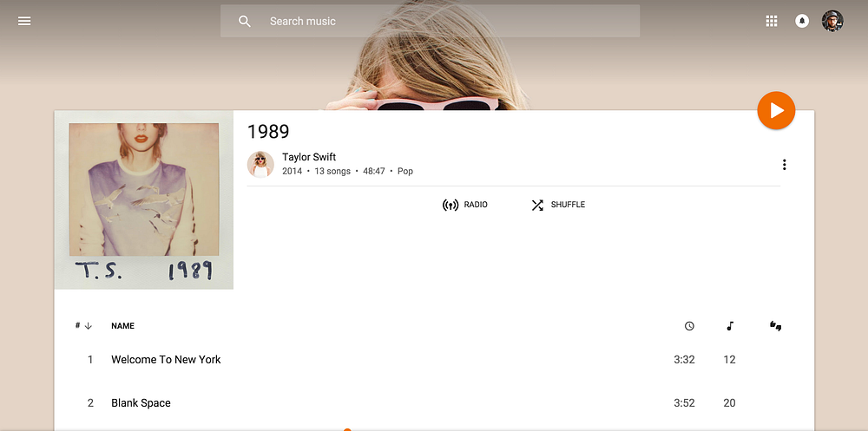This screenshot has height=431, width=868.
Task: Select Welcome To New York track
Action: tap(434, 360)
